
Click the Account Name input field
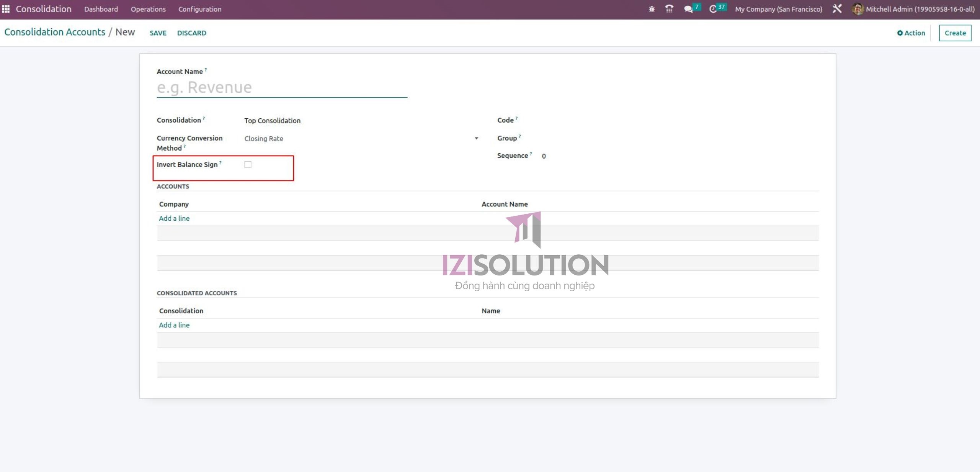pos(282,87)
